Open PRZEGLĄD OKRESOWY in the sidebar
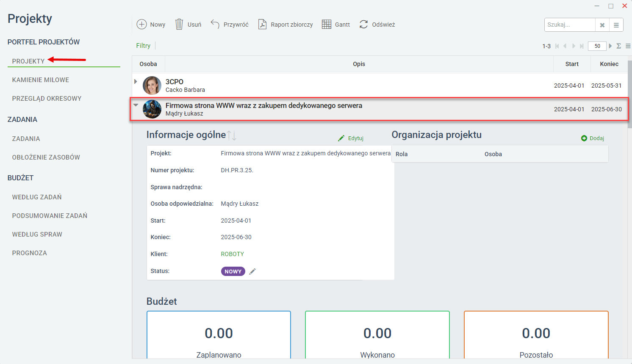Screen dimensions: 632x364 tap(47, 99)
